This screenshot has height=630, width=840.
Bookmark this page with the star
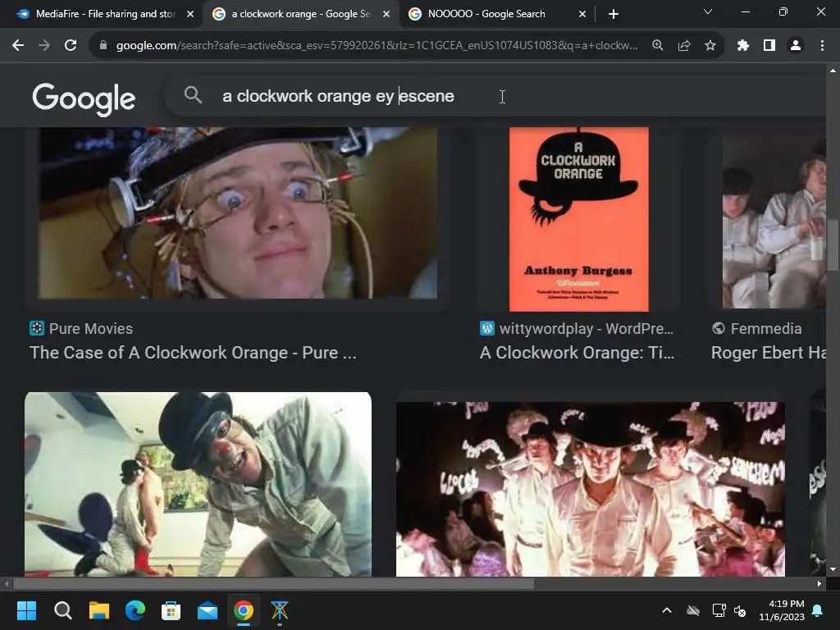[710, 46]
